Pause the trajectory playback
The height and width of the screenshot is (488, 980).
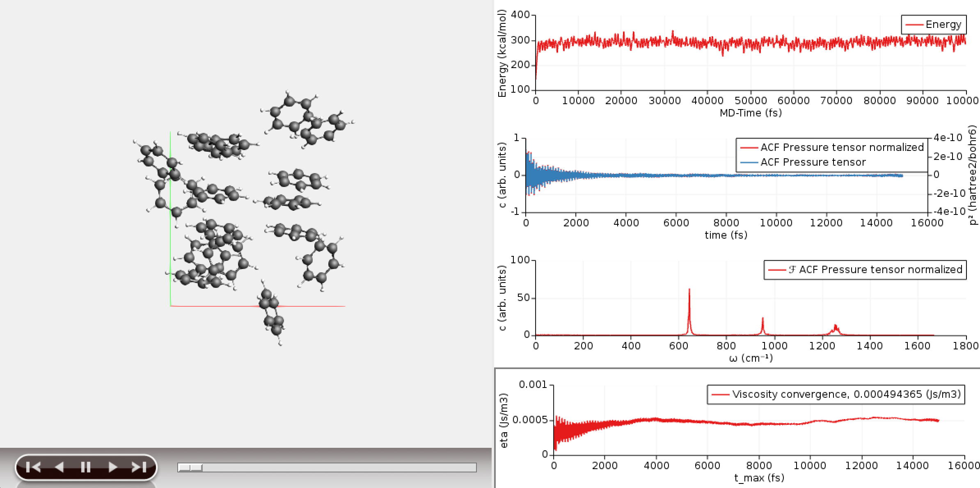(86, 467)
